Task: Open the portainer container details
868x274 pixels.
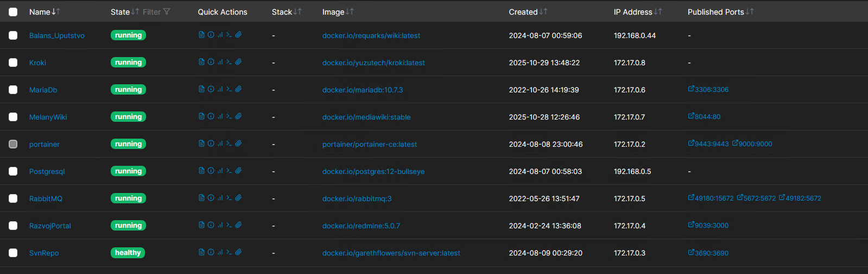Action: point(45,144)
